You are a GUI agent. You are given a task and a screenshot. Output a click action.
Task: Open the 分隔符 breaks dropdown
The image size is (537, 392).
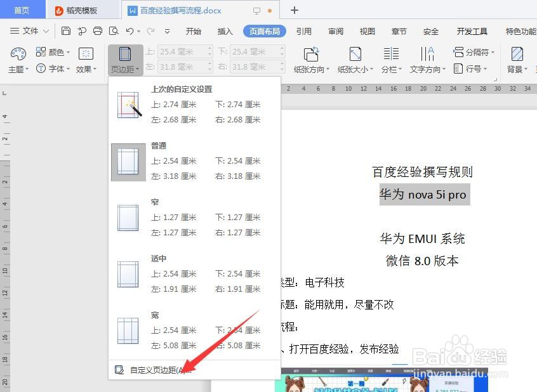point(474,52)
